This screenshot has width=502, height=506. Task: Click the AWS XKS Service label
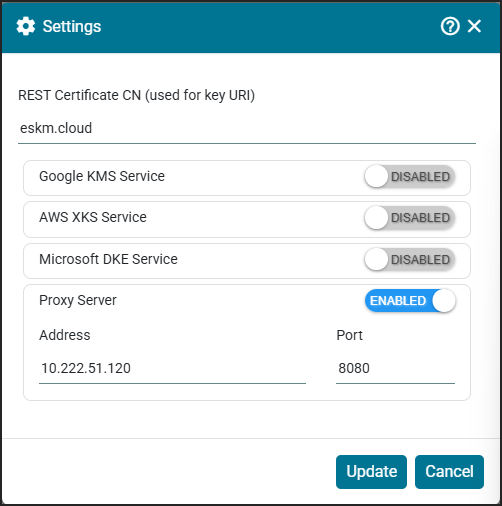93,217
